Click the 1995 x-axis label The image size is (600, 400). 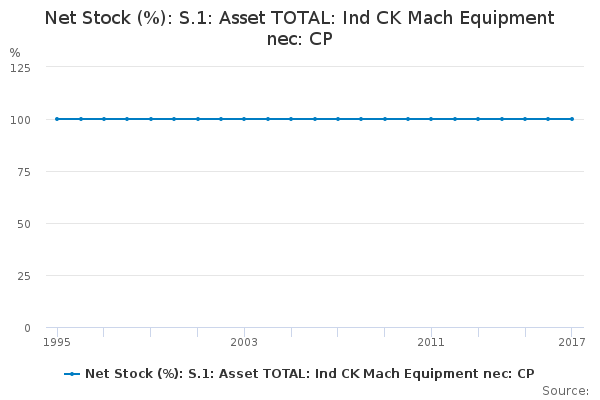57,342
